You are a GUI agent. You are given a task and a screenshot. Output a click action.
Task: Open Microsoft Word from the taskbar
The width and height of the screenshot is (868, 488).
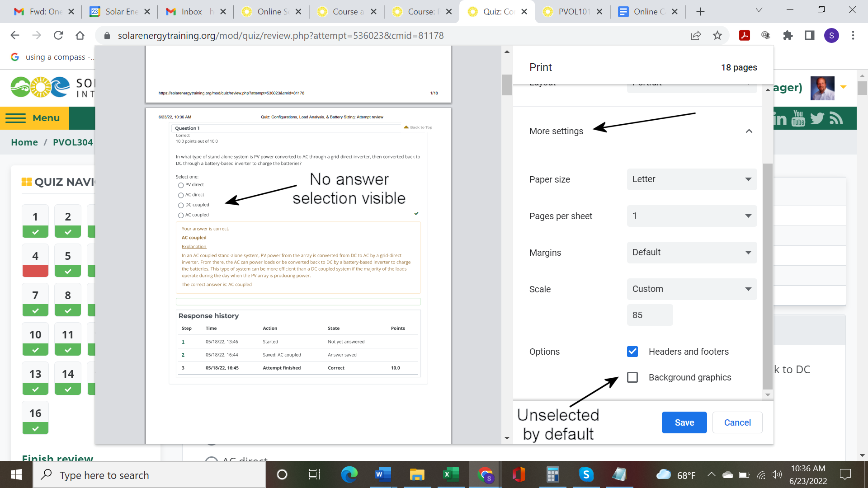(x=382, y=474)
